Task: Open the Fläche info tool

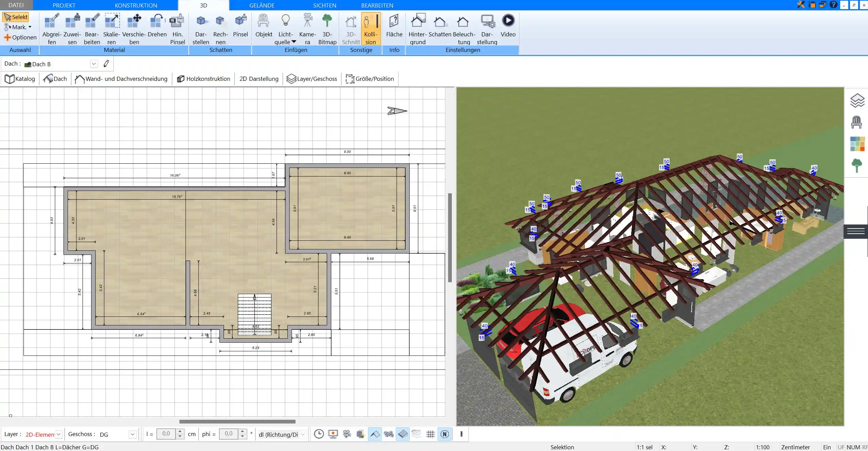Action: [x=394, y=25]
